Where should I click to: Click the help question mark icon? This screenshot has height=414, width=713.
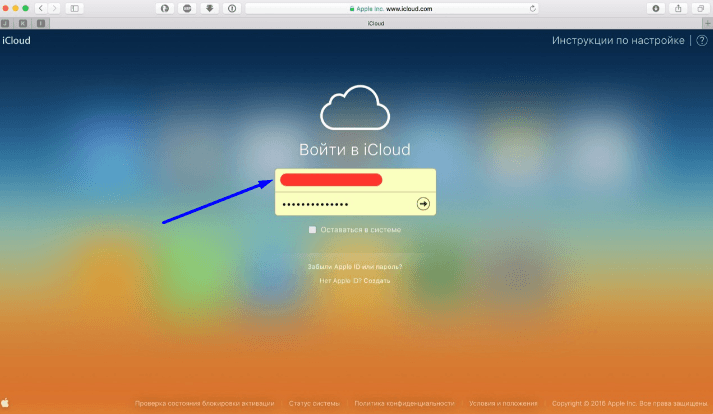pos(702,40)
